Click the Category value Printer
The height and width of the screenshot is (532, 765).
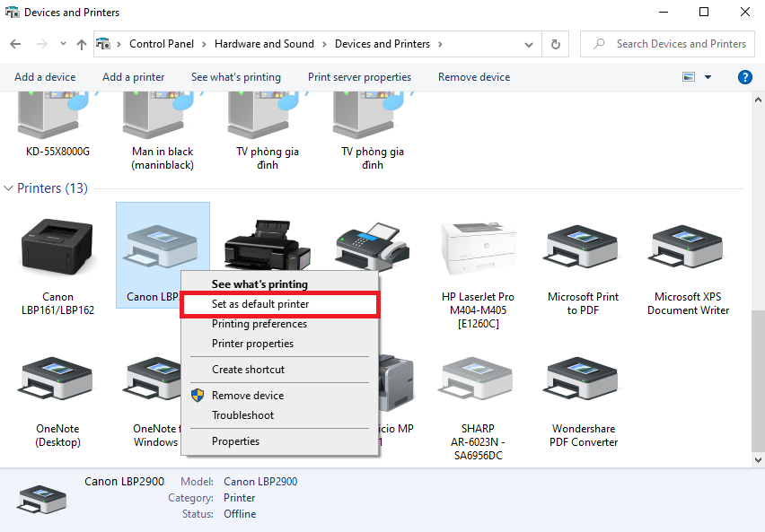[x=239, y=498]
